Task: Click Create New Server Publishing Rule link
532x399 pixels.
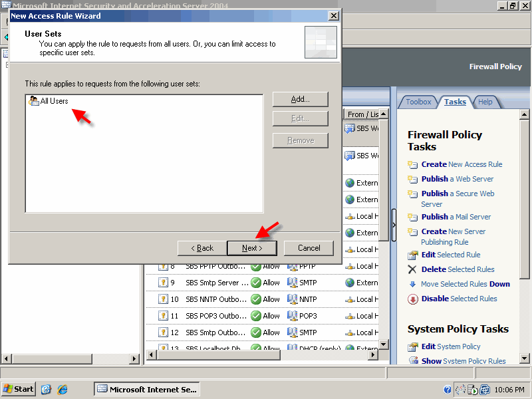Action: tap(454, 237)
